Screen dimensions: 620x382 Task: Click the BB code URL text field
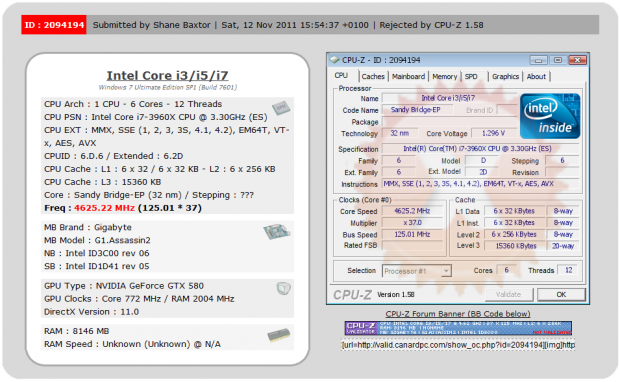coord(458,345)
